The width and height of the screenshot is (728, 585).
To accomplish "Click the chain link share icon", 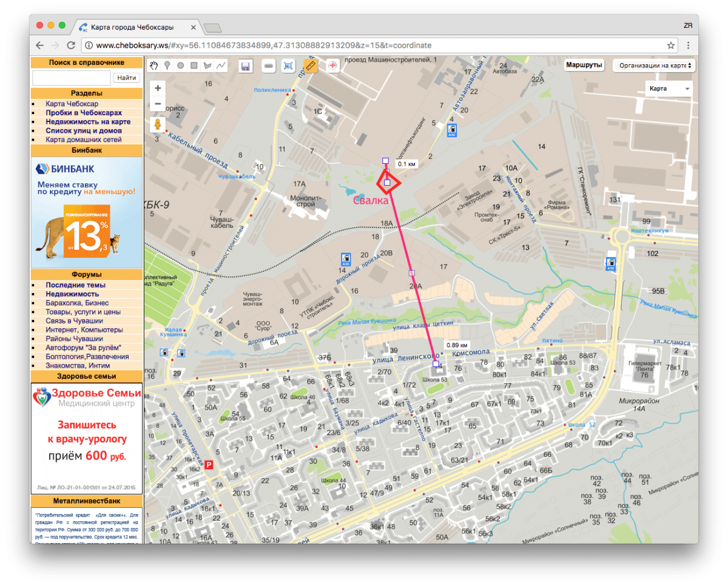I will click(x=268, y=66).
